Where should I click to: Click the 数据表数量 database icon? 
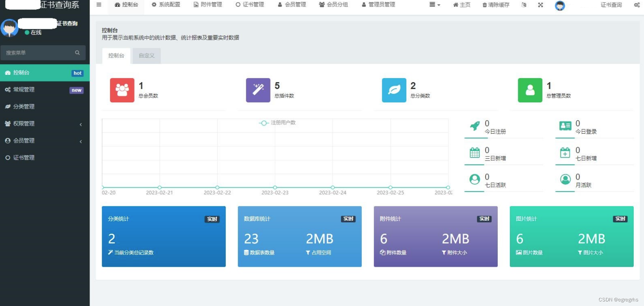tap(246, 253)
